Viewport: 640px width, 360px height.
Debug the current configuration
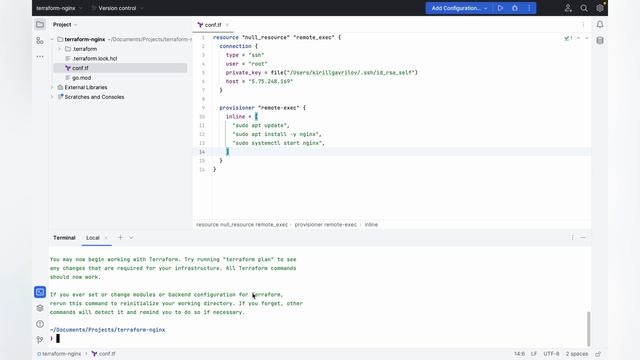pyautogui.click(x=515, y=8)
